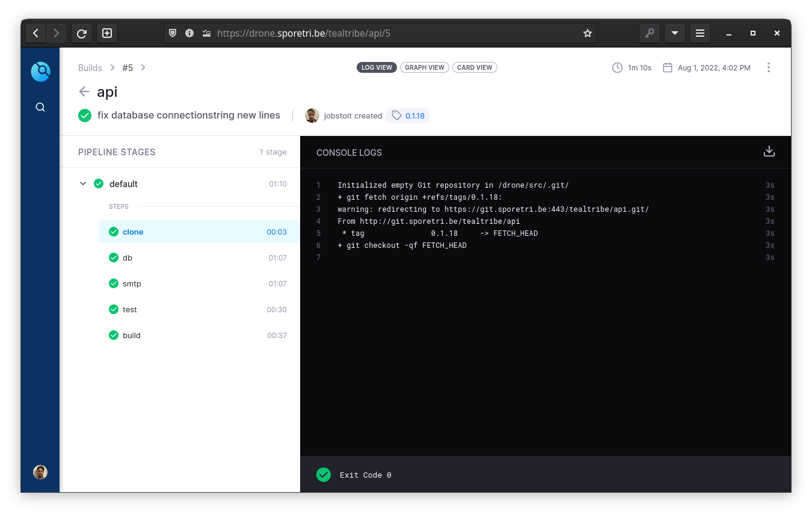Click the user avatar at the sidebar bottom

click(x=40, y=472)
